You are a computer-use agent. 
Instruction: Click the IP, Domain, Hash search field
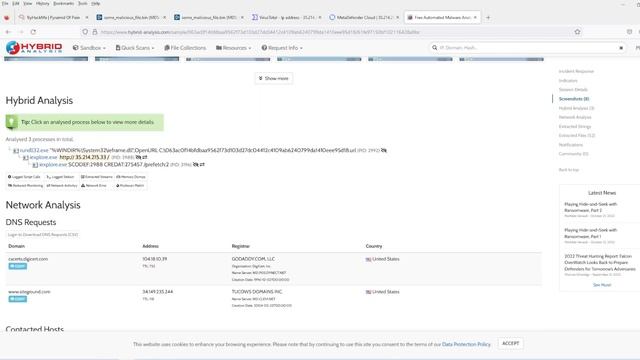click(527, 48)
